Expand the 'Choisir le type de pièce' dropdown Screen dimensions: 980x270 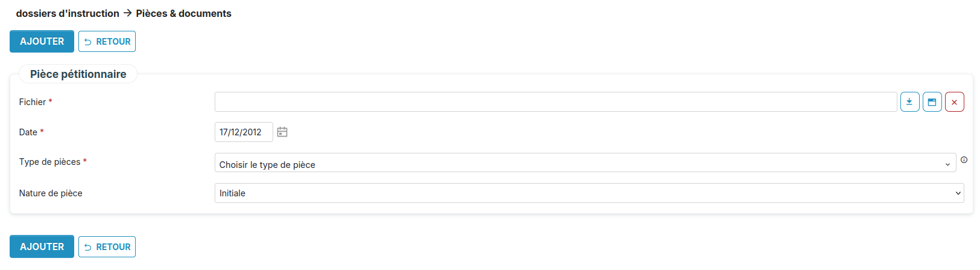click(x=585, y=163)
